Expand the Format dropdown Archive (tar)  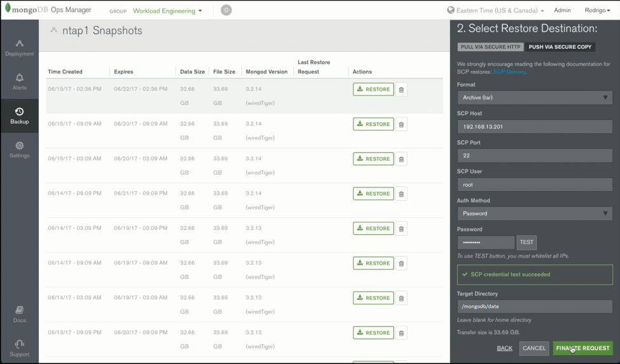(534, 98)
